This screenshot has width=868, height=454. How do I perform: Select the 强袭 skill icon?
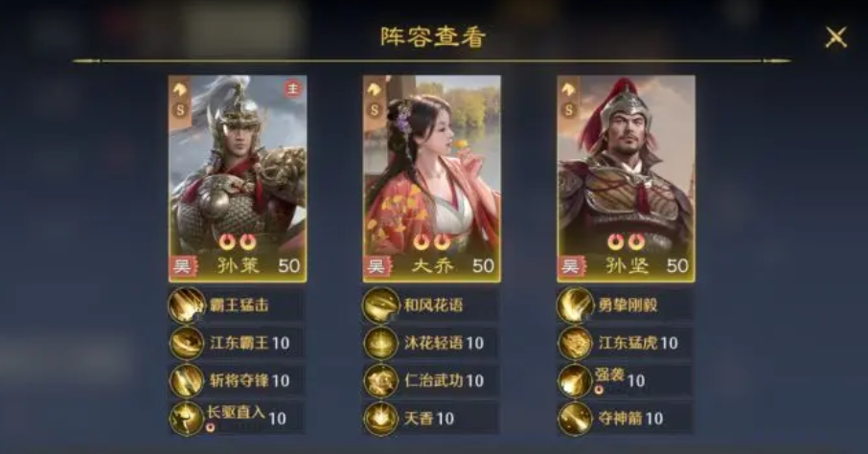[x=575, y=380]
